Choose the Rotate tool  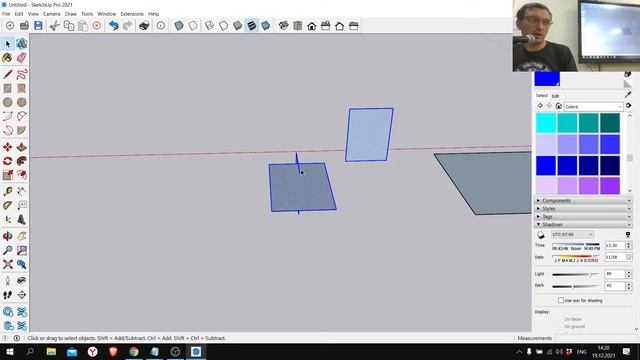tap(8, 161)
